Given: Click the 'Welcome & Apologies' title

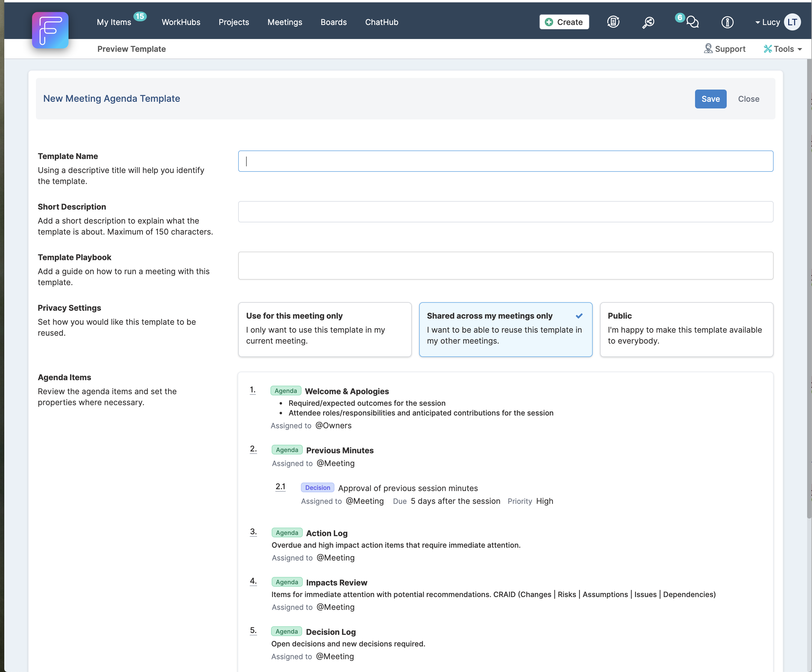Looking at the screenshot, I should tap(347, 391).
